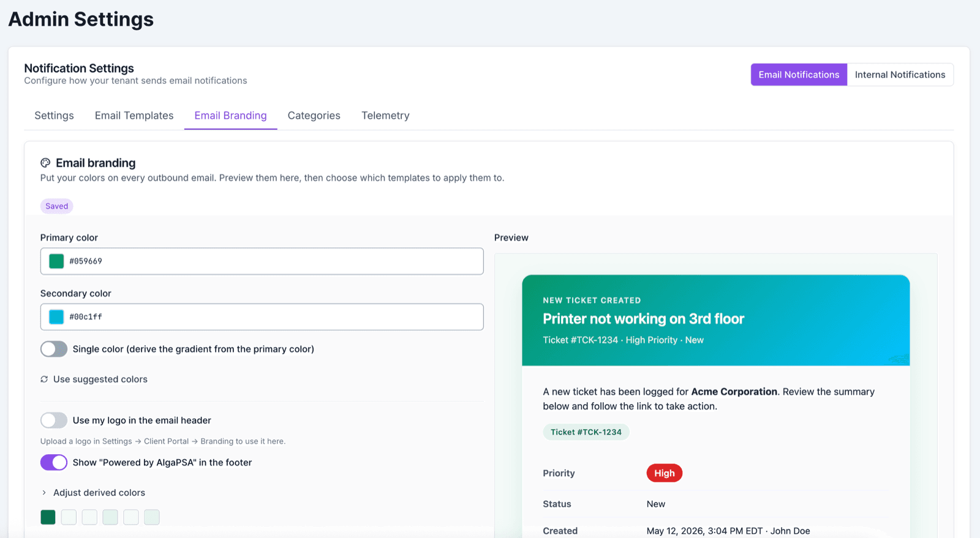This screenshot has width=980, height=538.
Task: Click the palette icon beside Email branding
Action: click(x=45, y=163)
